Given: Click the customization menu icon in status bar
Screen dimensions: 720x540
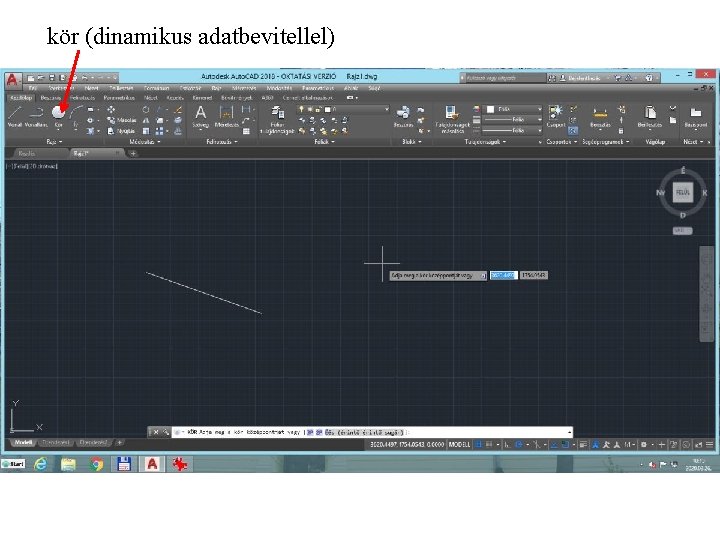Looking at the screenshot, I should click(709, 444).
